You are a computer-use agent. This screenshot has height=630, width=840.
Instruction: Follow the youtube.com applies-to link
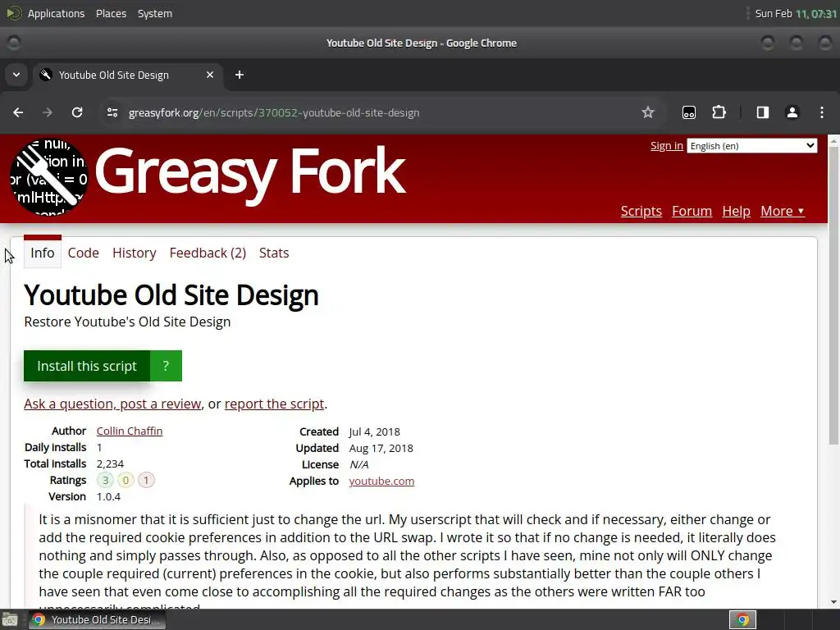click(x=381, y=481)
